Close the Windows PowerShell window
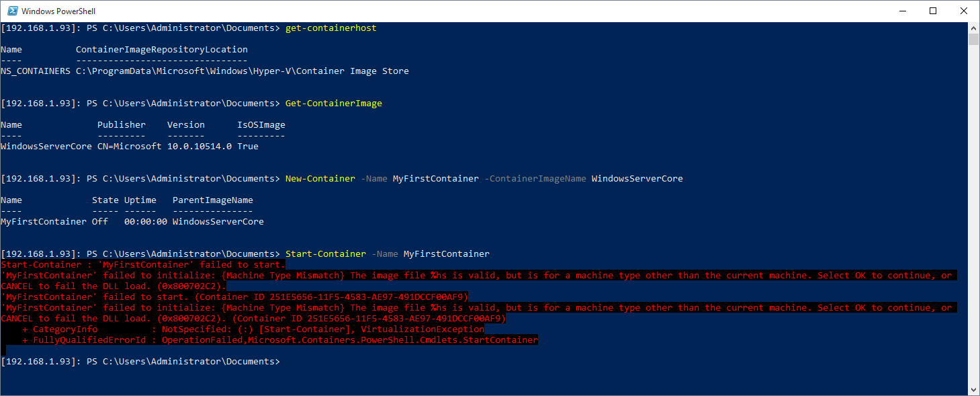The height and width of the screenshot is (396, 980). [x=964, y=11]
